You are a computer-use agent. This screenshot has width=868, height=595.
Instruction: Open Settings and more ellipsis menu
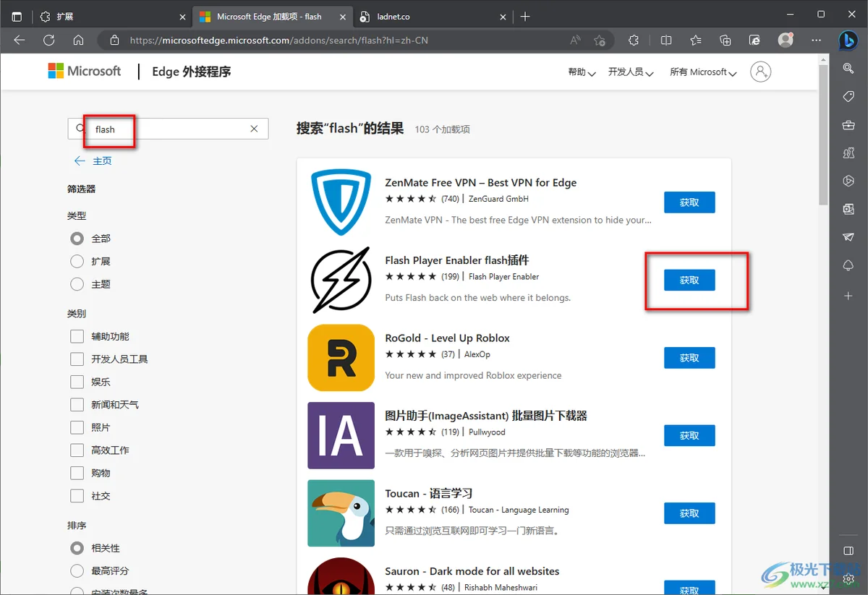pos(816,40)
